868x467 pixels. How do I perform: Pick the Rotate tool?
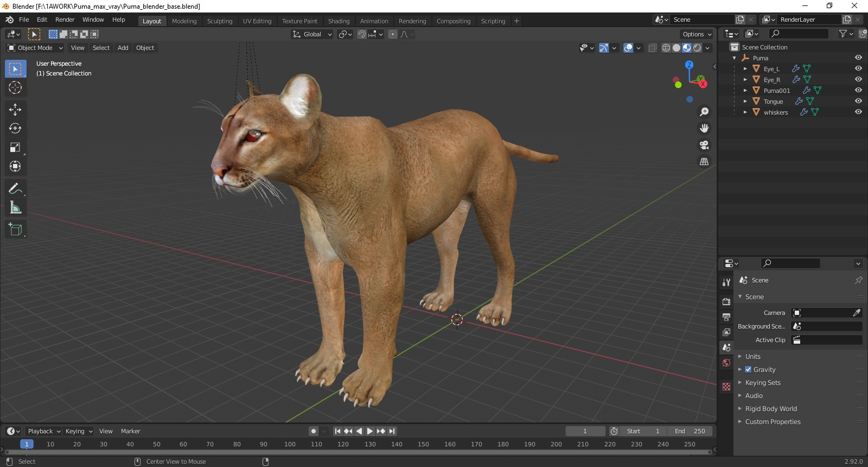click(x=15, y=129)
